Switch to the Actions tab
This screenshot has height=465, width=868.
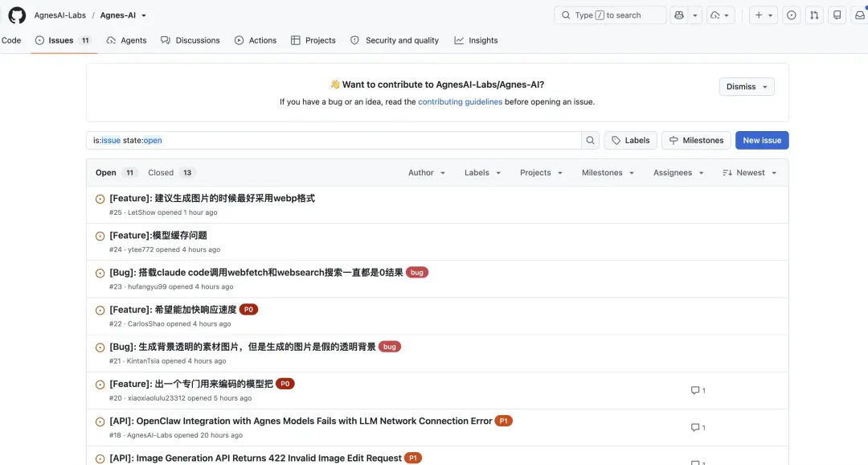(256, 40)
